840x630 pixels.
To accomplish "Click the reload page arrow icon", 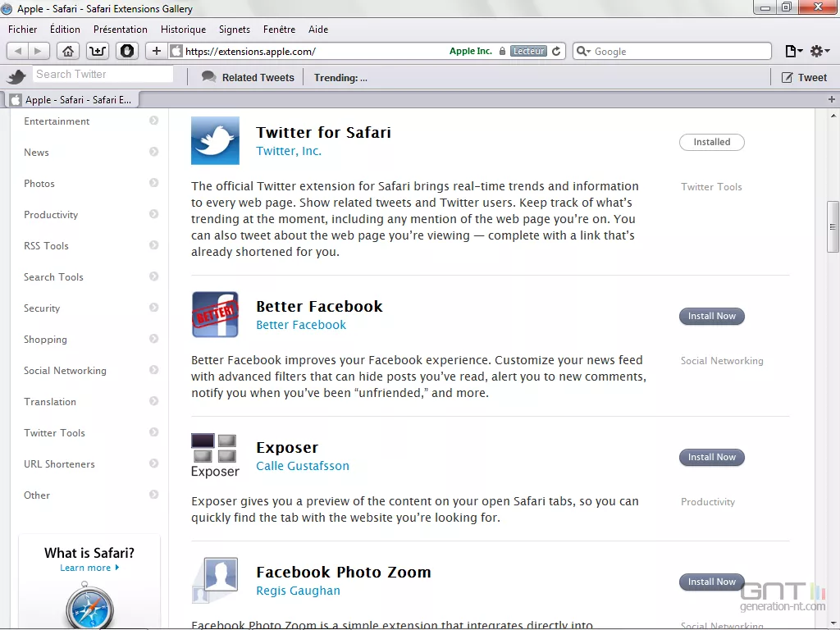I will [x=556, y=51].
